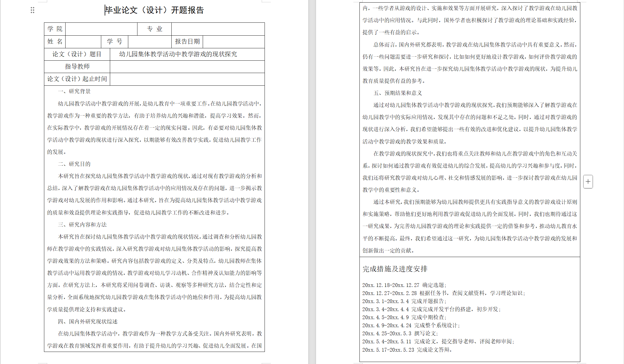
Task: Click the 完成措施及进度安排 section heading
Action: point(395,269)
